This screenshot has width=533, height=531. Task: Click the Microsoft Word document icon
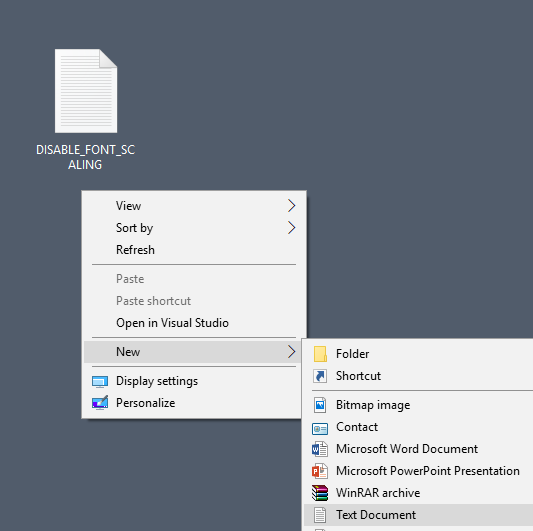tap(320, 449)
